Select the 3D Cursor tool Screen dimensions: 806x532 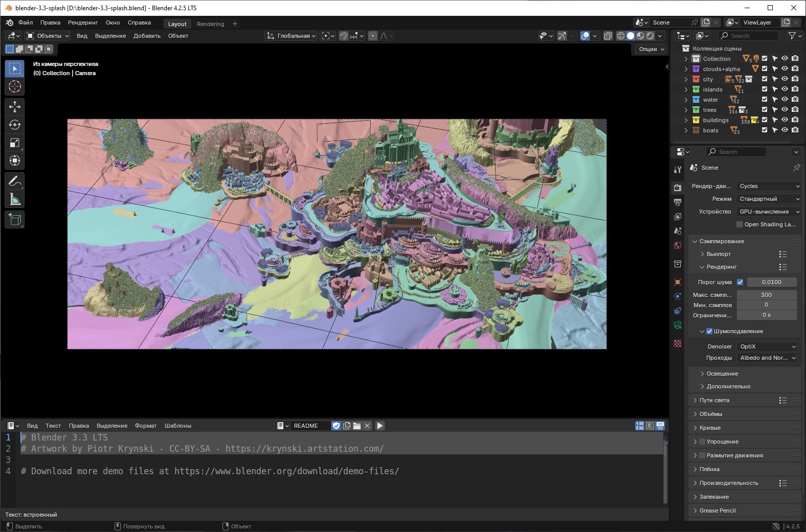tap(14, 86)
